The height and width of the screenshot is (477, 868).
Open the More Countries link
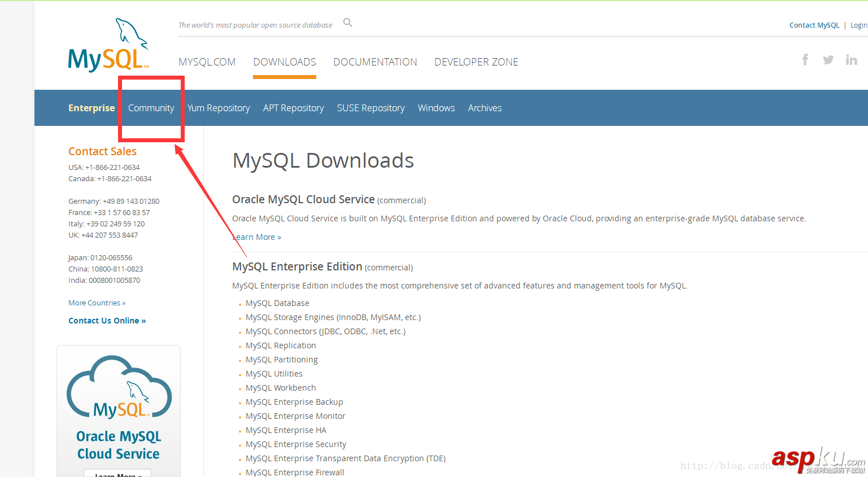click(x=97, y=303)
